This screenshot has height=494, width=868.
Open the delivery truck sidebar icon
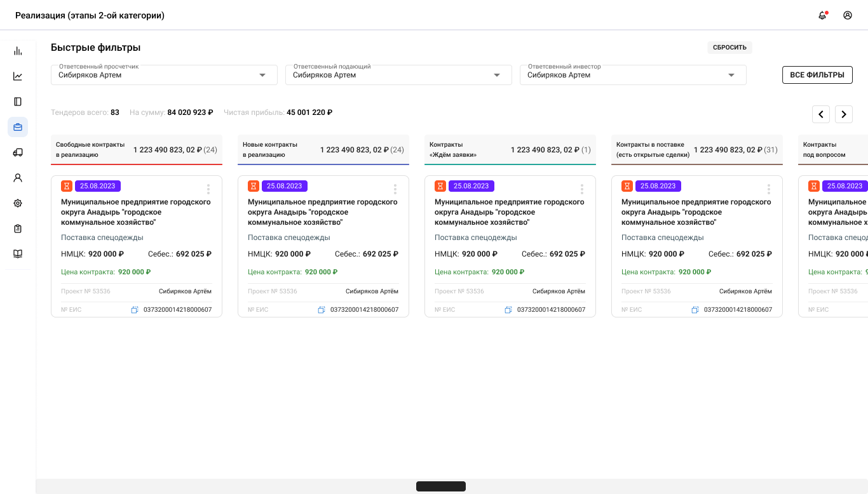coord(18,152)
